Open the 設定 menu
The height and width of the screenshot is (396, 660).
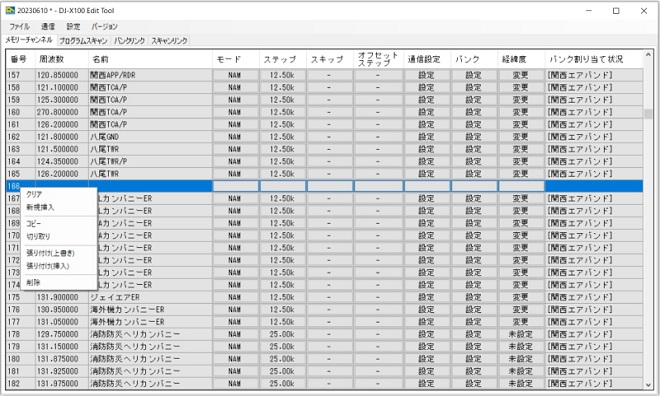coord(73,27)
